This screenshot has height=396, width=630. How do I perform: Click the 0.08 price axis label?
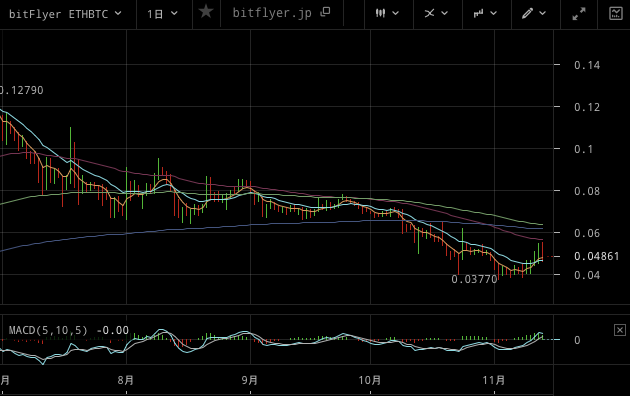[587, 191]
